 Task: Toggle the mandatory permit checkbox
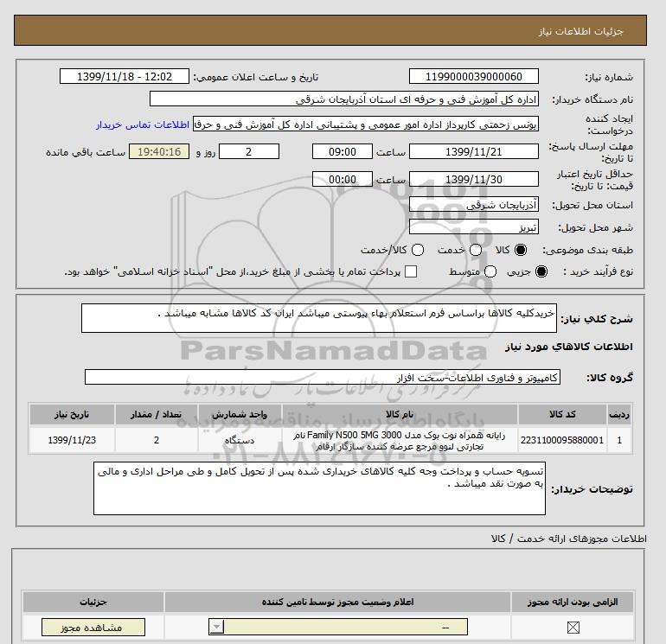coord(573,627)
